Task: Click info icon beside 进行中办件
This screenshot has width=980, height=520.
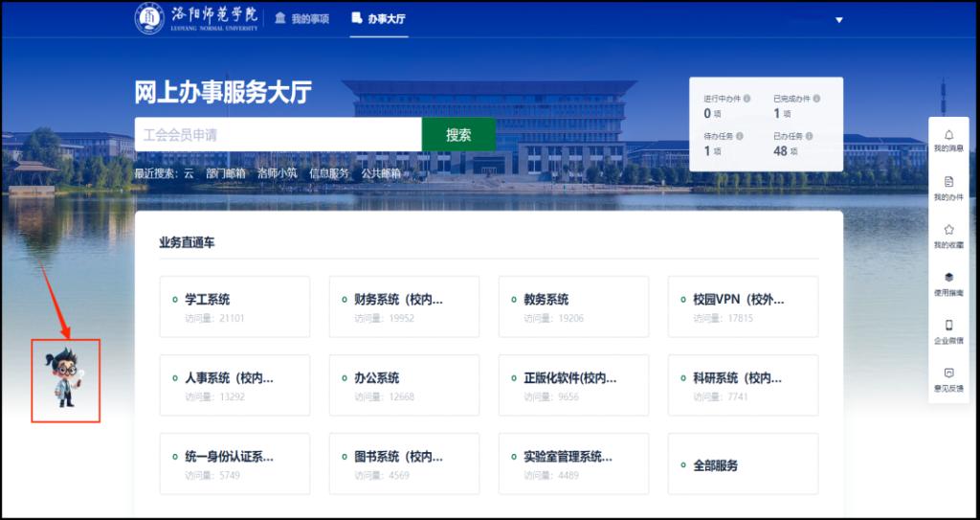Action: click(x=747, y=99)
